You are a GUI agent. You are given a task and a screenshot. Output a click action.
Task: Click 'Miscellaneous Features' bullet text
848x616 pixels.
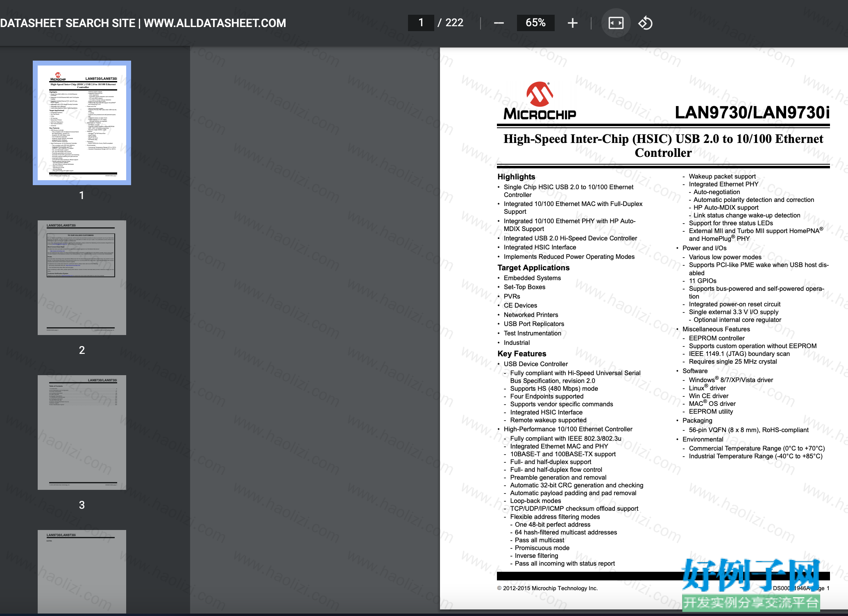716,329
